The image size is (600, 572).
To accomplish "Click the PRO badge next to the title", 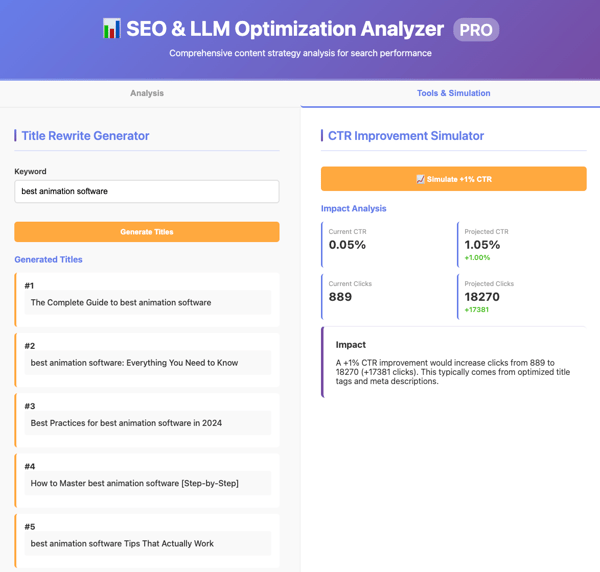I will (476, 30).
